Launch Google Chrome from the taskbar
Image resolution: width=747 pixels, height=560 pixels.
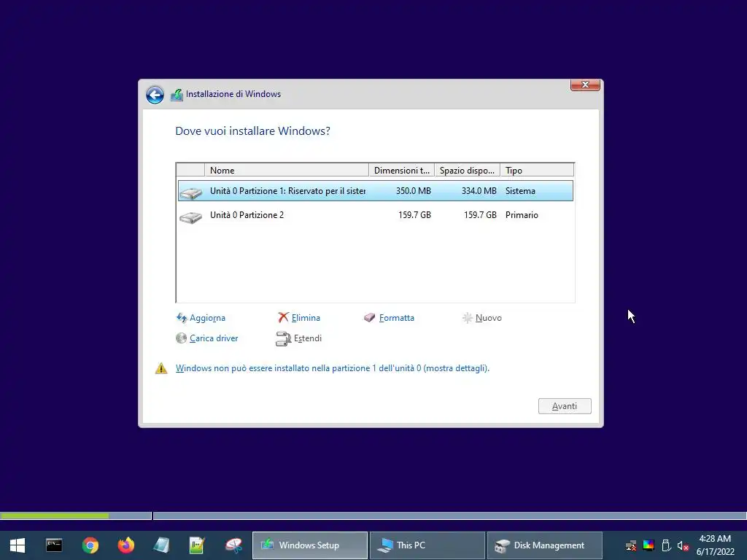[90, 545]
